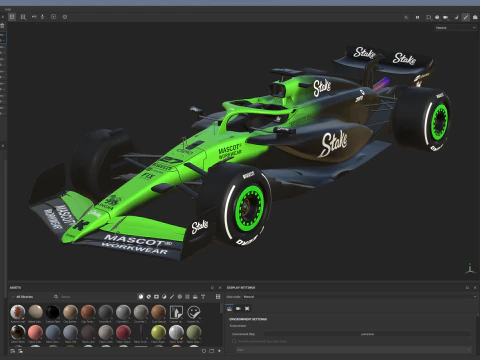Screen dimensions: 480x360
Task: Filter assets by the alphas circle icon
Action: coord(180,296)
